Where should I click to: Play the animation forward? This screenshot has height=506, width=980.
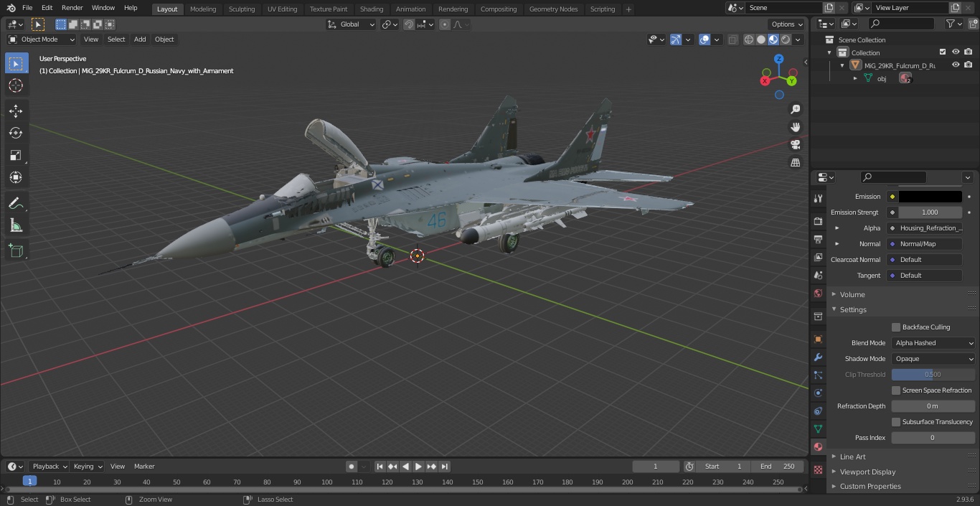click(418, 467)
